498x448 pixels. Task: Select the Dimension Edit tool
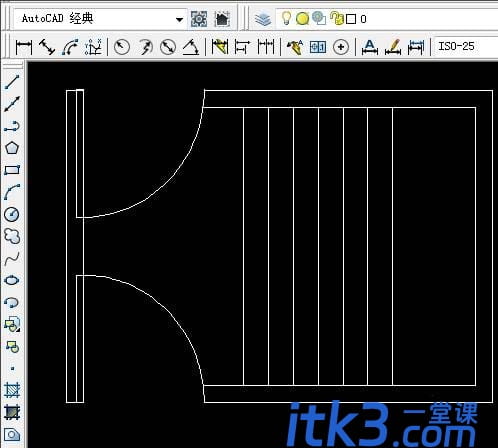[x=370, y=47]
